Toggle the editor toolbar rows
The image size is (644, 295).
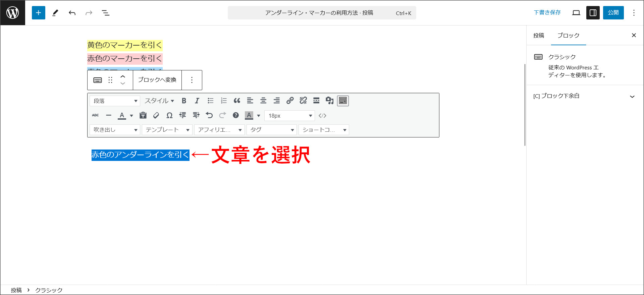coord(343,101)
